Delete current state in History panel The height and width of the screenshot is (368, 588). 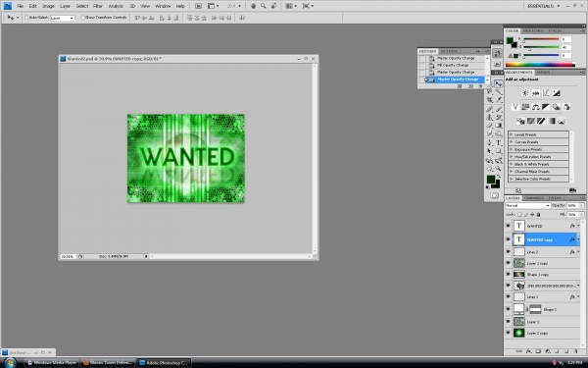click(x=481, y=86)
